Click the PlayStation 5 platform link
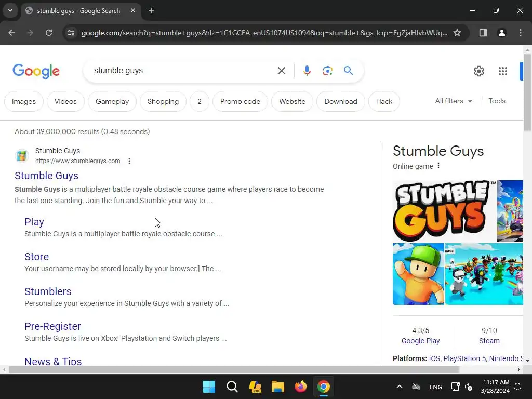The width and height of the screenshot is (532, 399). pyautogui.click(x=464, y=358)
